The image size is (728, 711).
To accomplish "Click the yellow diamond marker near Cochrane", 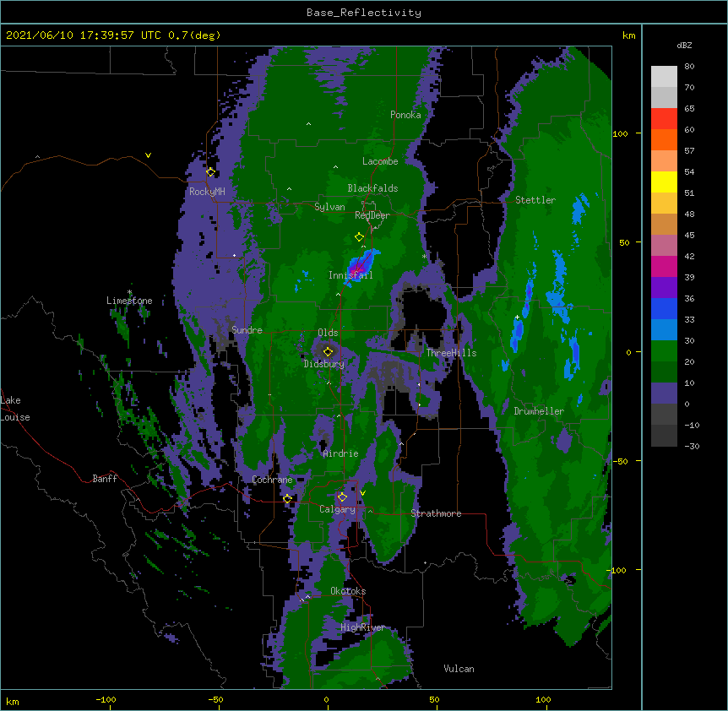I will click(287, 499).
